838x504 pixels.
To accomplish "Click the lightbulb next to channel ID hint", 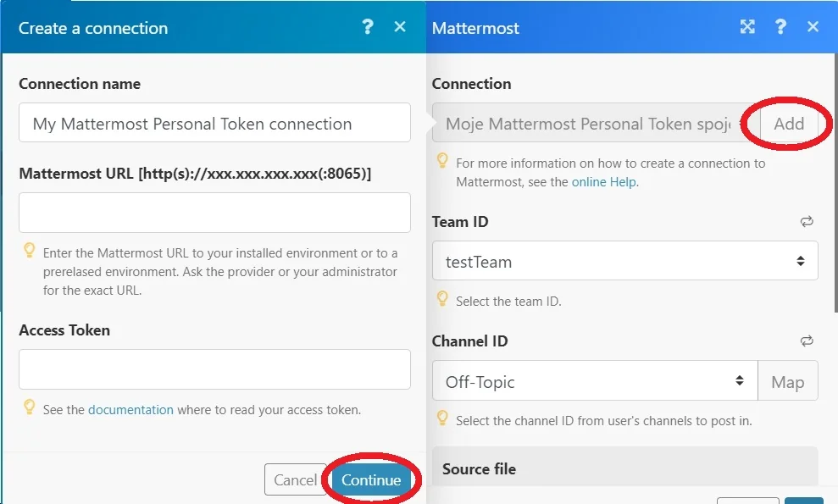I will pos(442,418).
